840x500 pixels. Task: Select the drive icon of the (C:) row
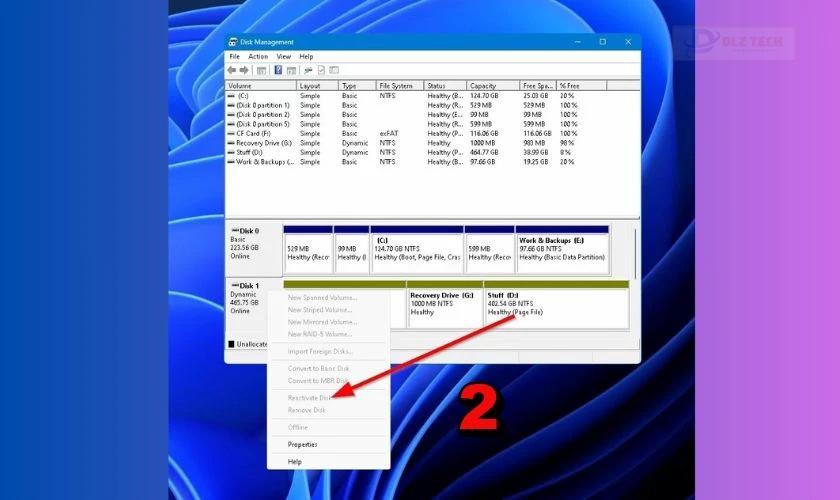(x=231, y=96)
